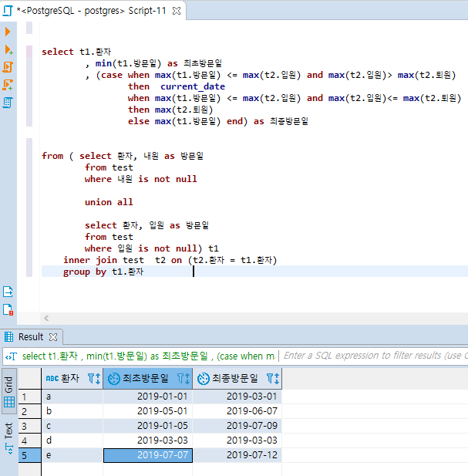
Task: Select the SQL script file icon in tab
Action: pos(8,11)
